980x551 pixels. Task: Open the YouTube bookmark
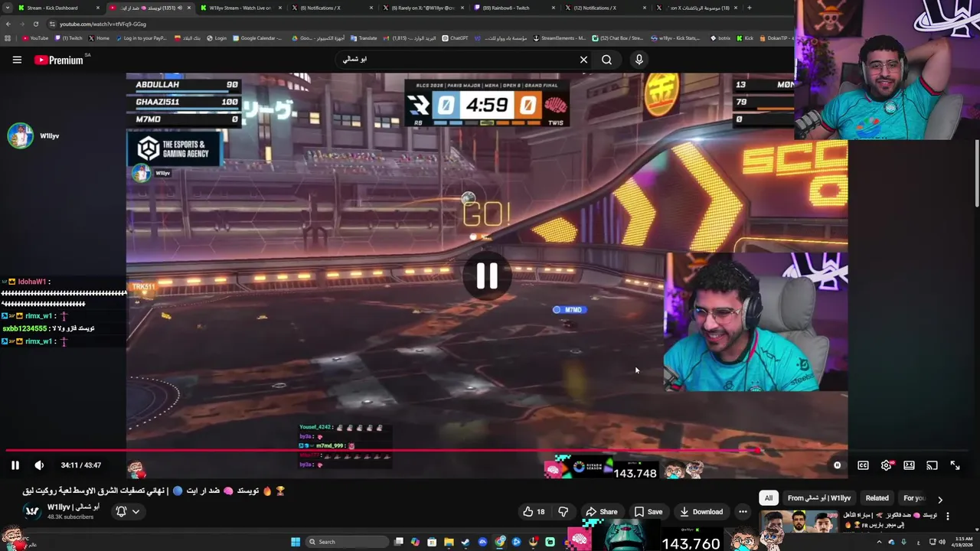tap(35, 38)
